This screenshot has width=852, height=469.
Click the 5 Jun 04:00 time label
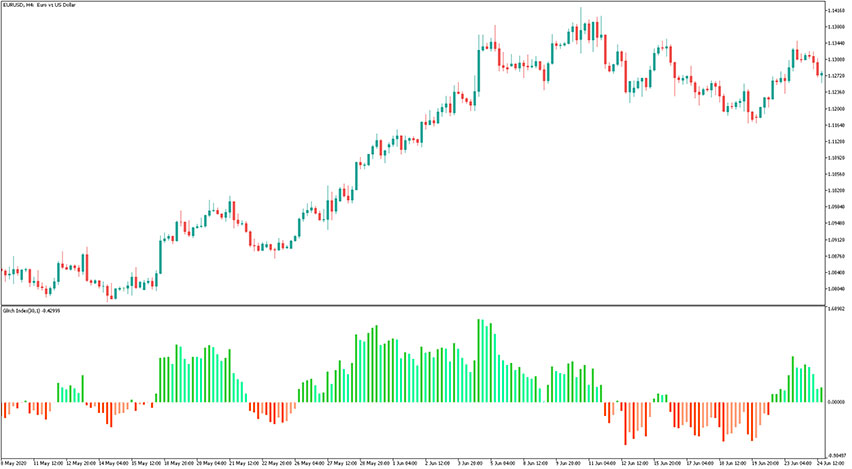point(503,464)
